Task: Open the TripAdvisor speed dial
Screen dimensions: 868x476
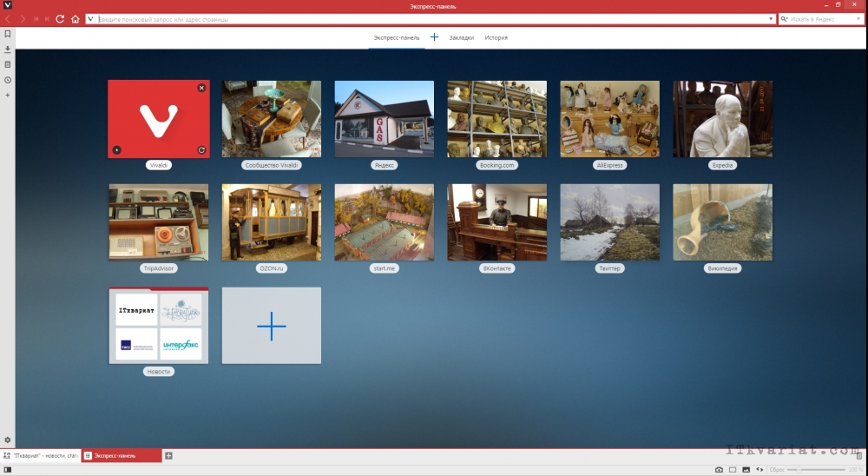Action: (159, 222)
